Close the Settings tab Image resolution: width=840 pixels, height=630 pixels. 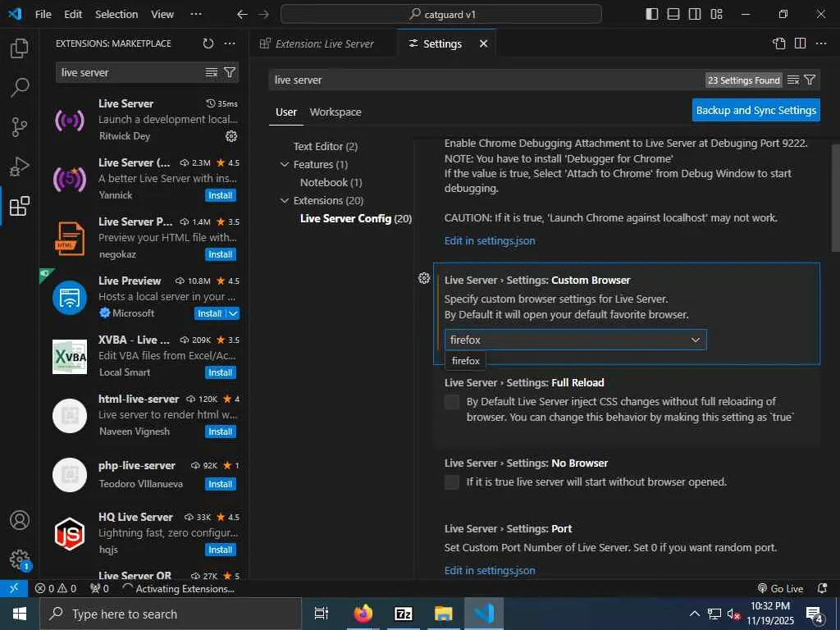[x=483, y=43]
